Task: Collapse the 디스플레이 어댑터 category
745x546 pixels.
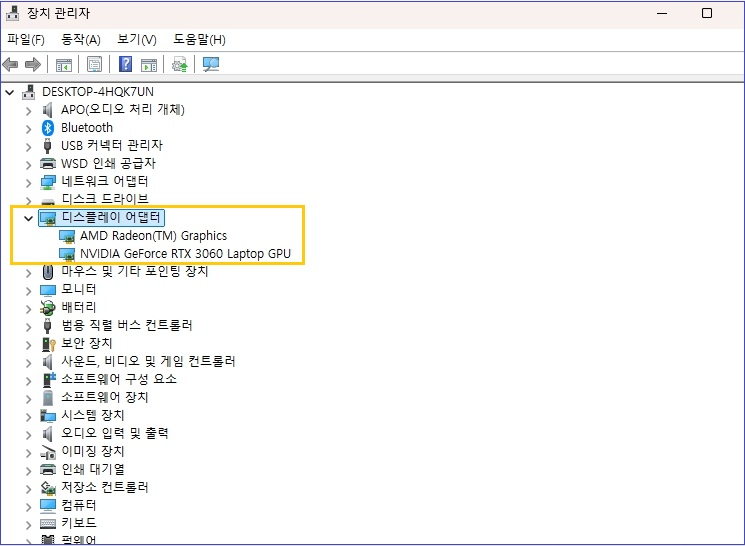Action: coord(29,218)
